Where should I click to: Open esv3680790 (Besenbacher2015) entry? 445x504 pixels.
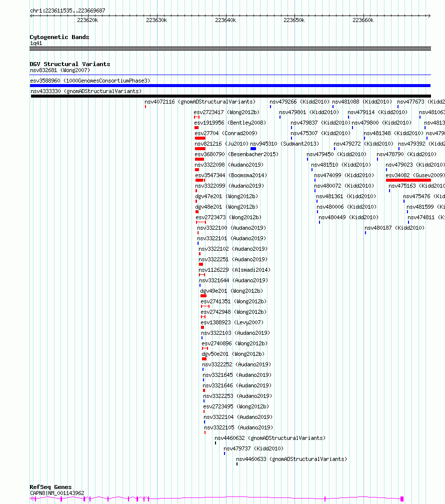pos(236,154)
